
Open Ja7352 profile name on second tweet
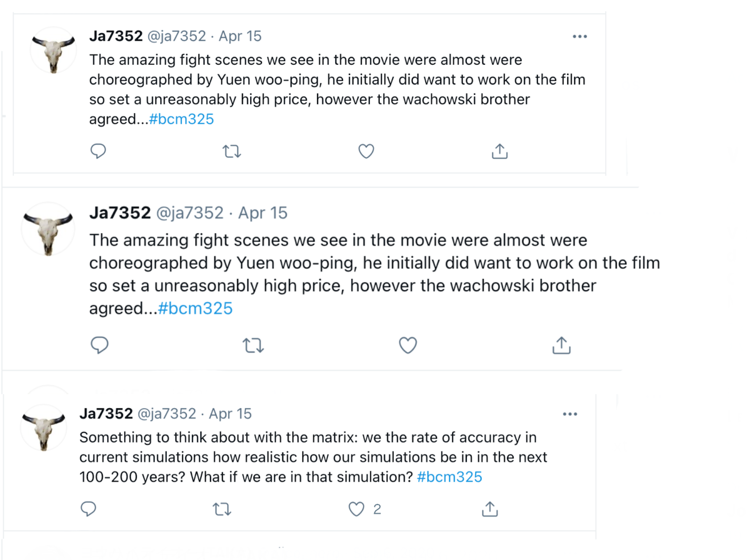click(x=120, y=213)
